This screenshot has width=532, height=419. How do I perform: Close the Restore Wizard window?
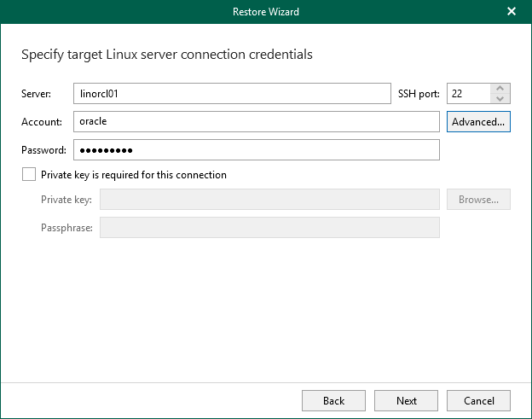[512, 12]
